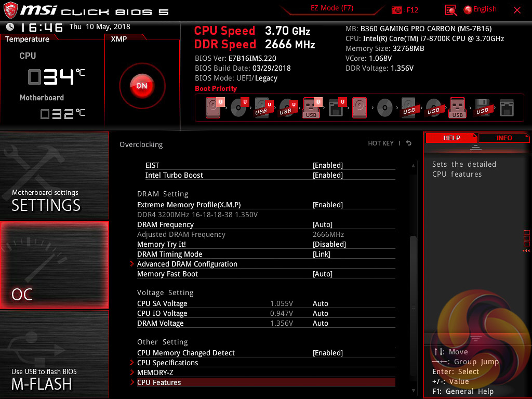Select the legacy CD/DVD boot icon without U badge
The height and width of the screenshot is (399, 532).
click(385, 108)
